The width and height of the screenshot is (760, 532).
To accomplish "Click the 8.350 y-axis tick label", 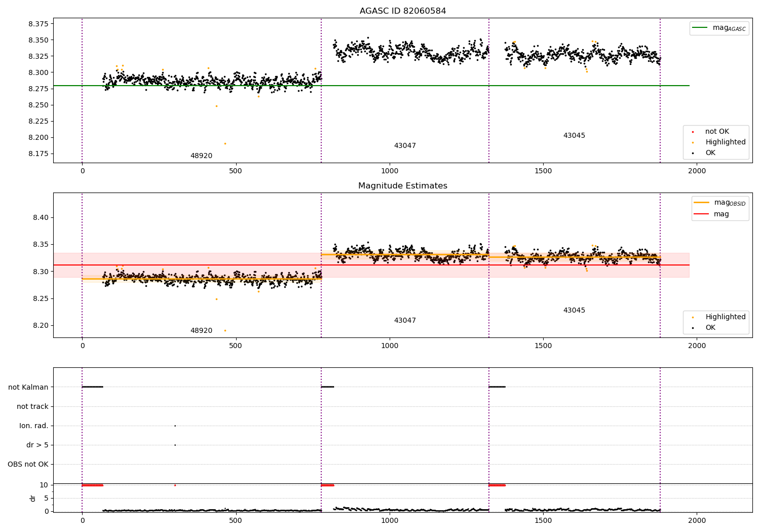I will tap(38, 41).
